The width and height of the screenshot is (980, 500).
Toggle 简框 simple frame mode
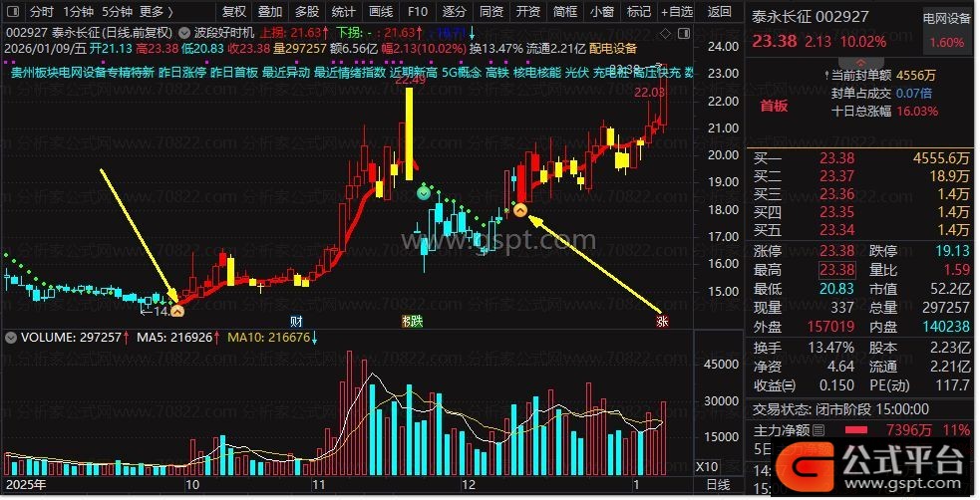coord(565,11)
